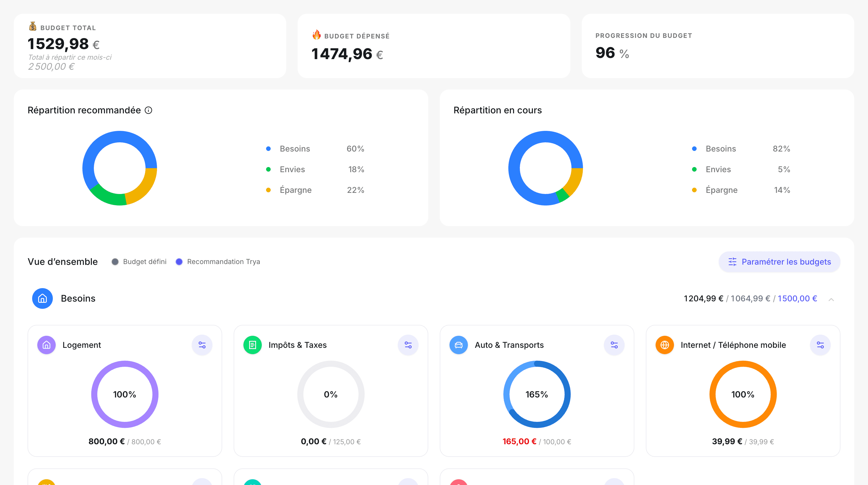Click Besoins 60% legend entry
The image size is (868, 485).
point(315,149)
